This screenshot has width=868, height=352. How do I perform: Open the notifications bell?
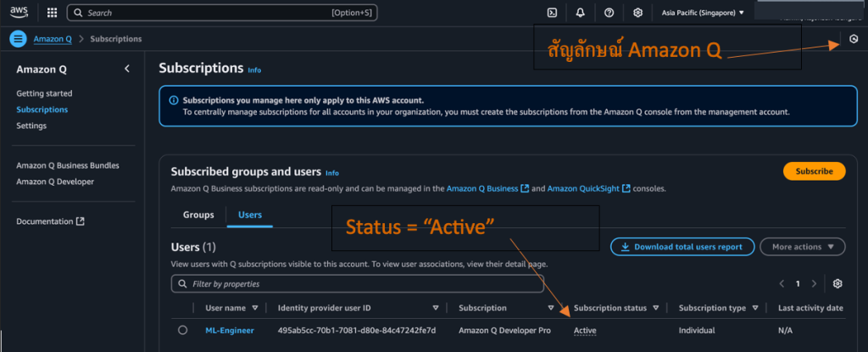pyautogui.click(x=580, y=13)
